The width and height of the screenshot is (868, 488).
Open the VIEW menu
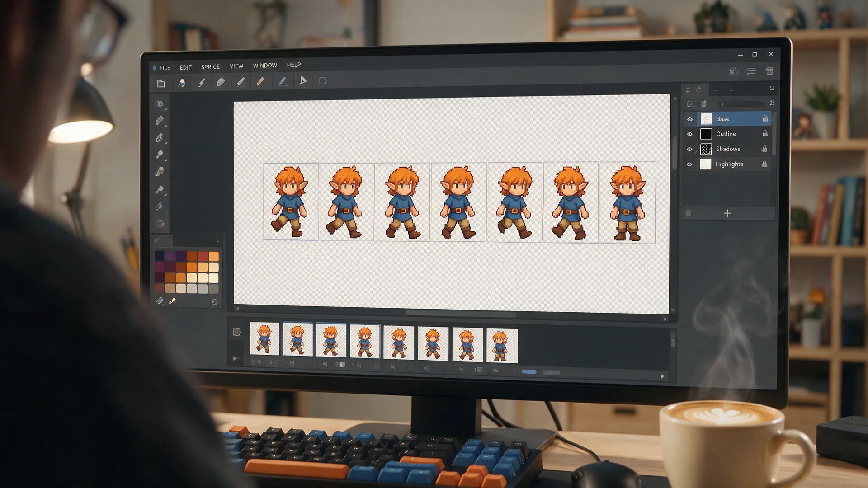point(236,66)
